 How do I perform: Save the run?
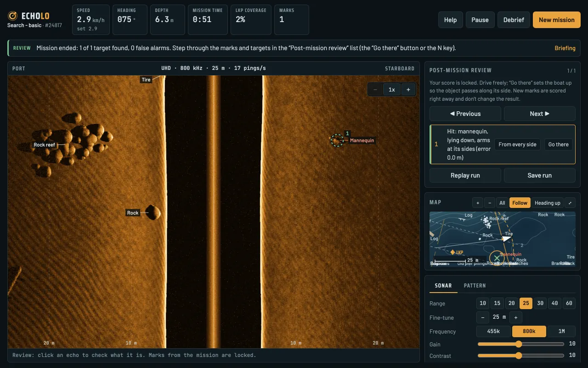pyautogui.click(x=540, y=175)
